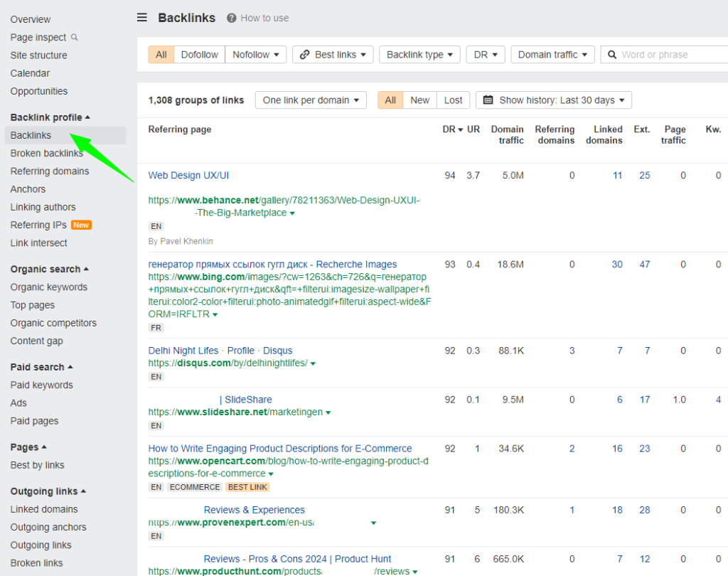Click the calendar icon in Show history
728x576 pixels.
pyautogui.click(x=488, y=100)
